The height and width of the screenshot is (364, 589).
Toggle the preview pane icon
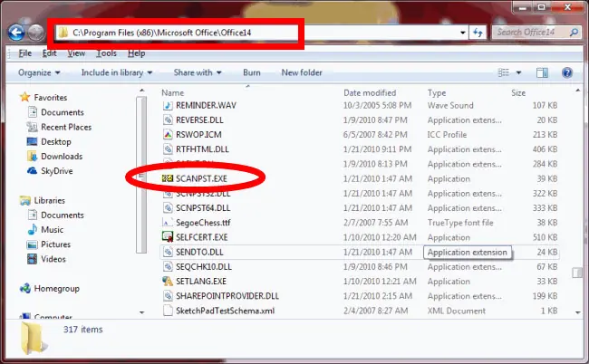pyautogui.click(x=542, y=72)
